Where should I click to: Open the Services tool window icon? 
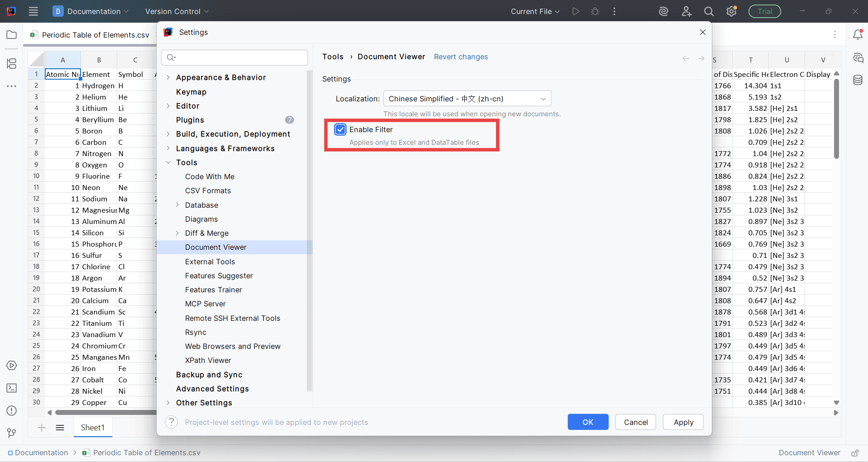point(12,366)
